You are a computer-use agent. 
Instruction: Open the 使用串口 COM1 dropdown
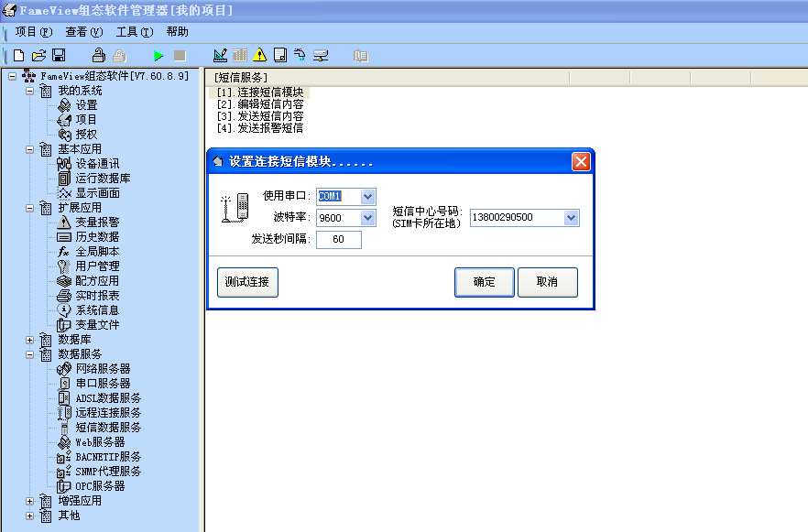pyautogui.click(x=367, y=196)
